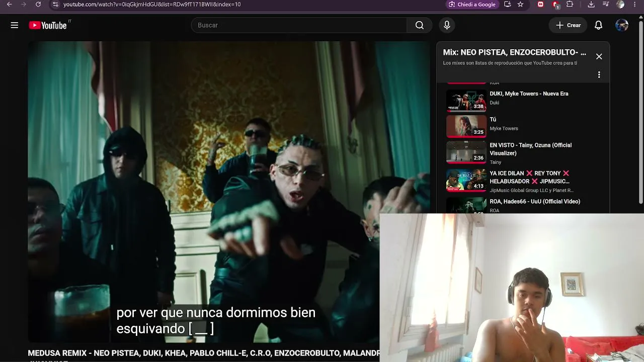Click the channel name Tainy in playlist
Screen dimensions: 644x362
tap(496, 162)
